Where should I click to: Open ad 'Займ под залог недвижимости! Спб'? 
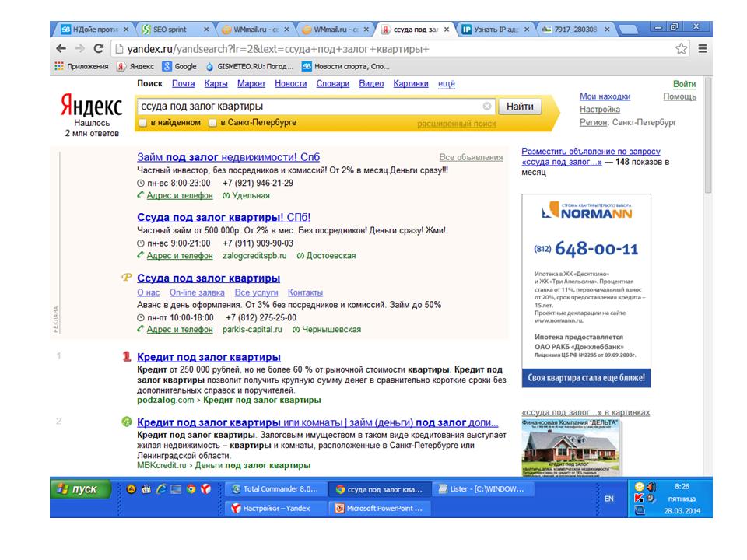[x=228, y=157]
